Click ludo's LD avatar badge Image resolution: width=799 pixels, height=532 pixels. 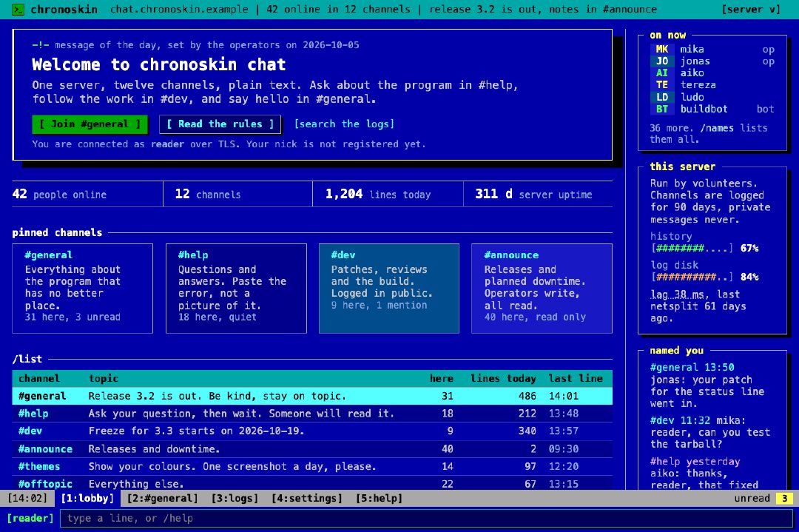point(662,97)
